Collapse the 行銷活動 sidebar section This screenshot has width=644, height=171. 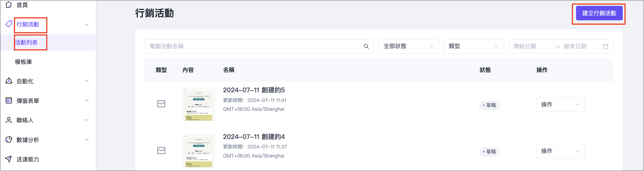[x=86, y=24]
